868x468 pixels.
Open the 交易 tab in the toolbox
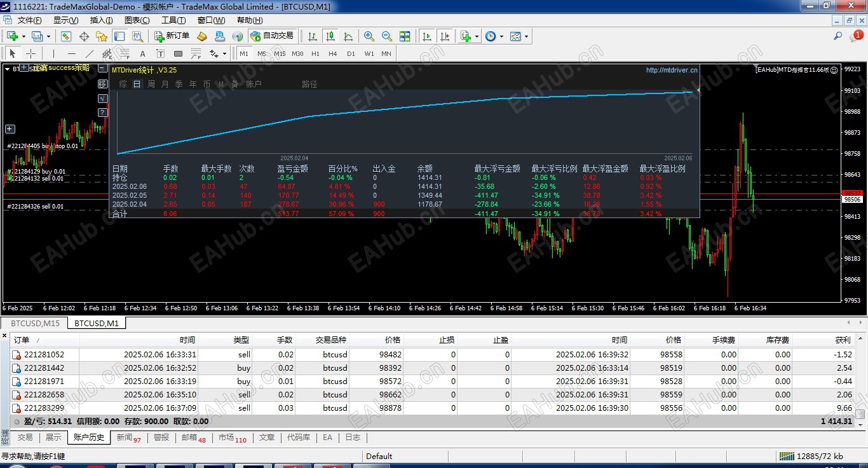tap(25, 437)
